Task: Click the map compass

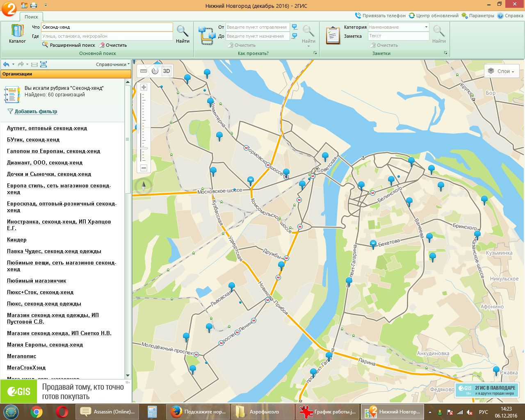Action: 144,187
